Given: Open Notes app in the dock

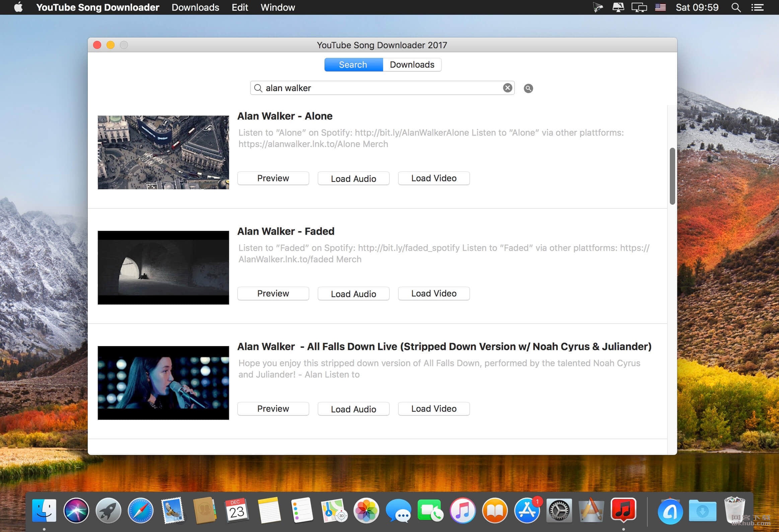Looking at the screenshot, I should [x=269, y=511].
